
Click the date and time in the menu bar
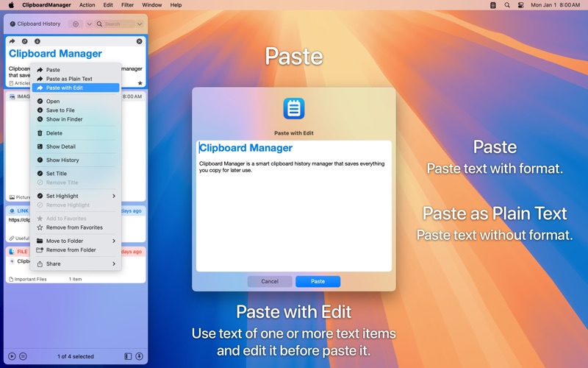(x=556, y=5)
